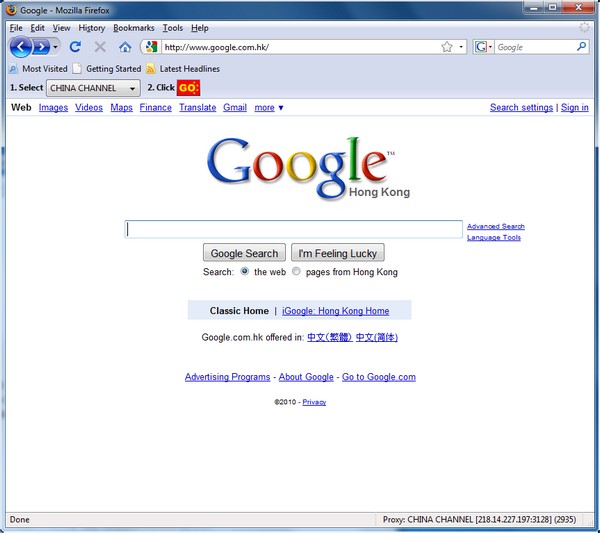Bookmark this page with the star icon
Image resolution: width=600 pixels, height=533 pixels.
coord(447,47)
